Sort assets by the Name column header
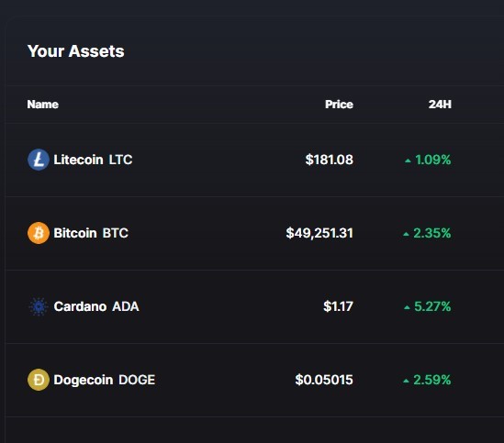The image size is (504, 443). (x=43, y=105)
